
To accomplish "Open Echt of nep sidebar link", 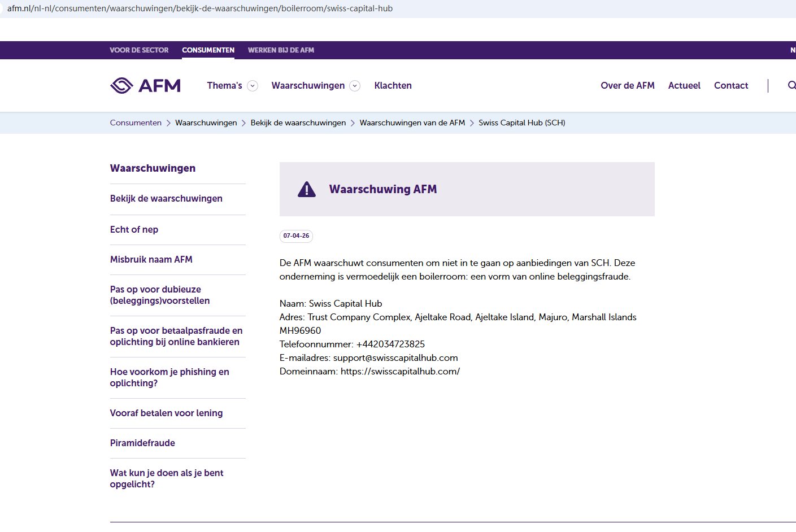I will (134, 230).
